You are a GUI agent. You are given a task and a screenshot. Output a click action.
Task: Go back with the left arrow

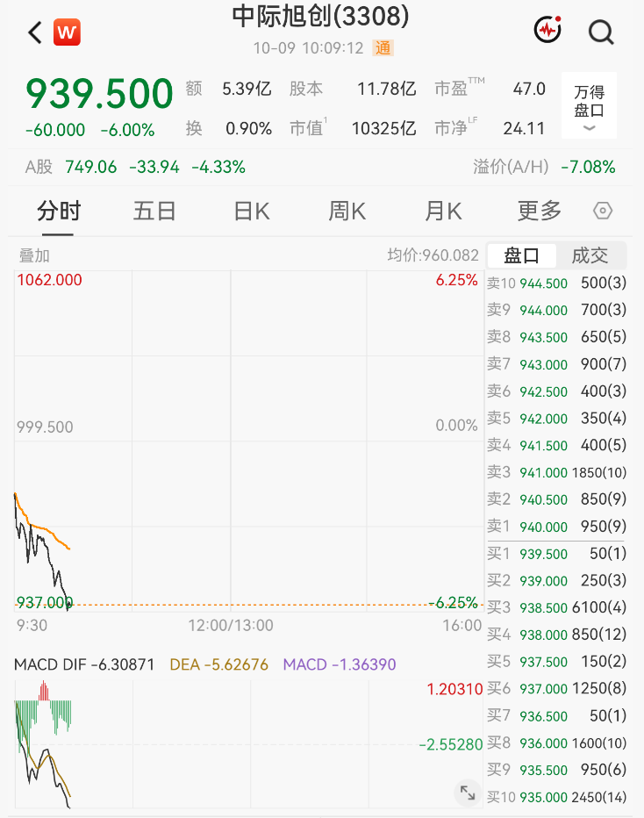click(35, 32)
